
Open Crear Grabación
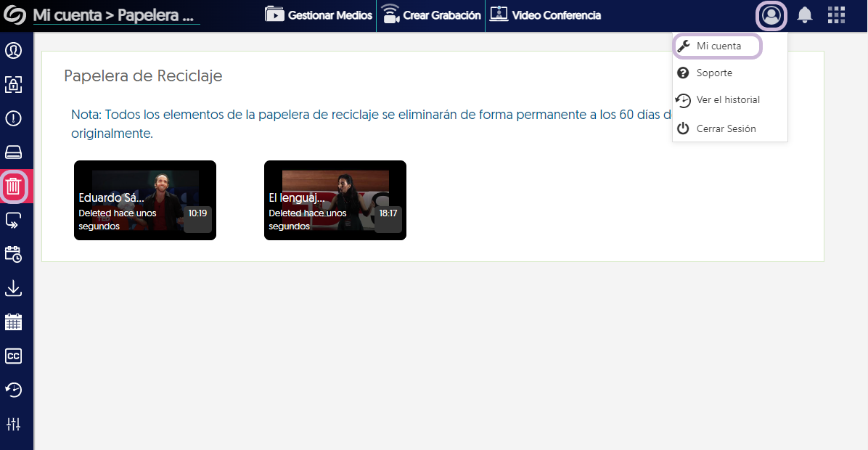430,15
